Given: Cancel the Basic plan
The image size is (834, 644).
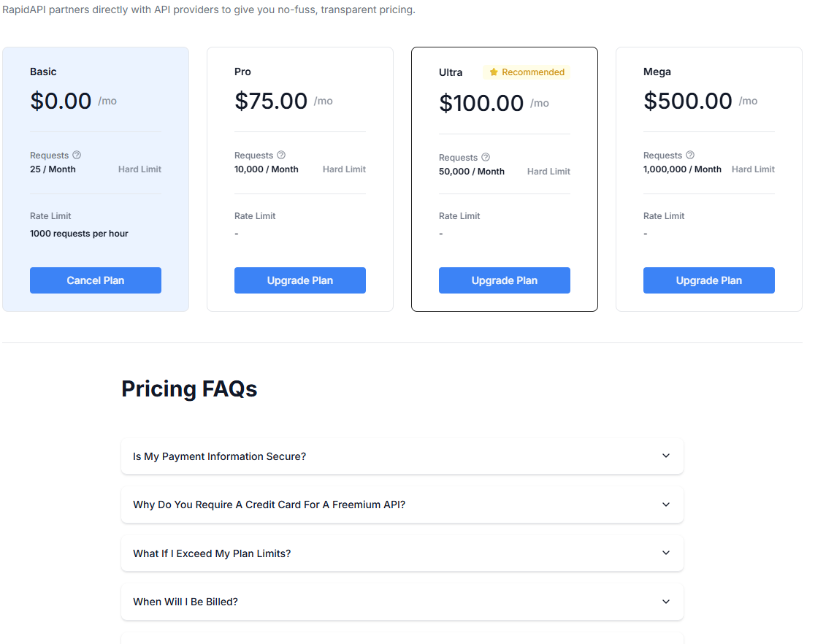Looking at the screenshot, I should pos(96,280).
